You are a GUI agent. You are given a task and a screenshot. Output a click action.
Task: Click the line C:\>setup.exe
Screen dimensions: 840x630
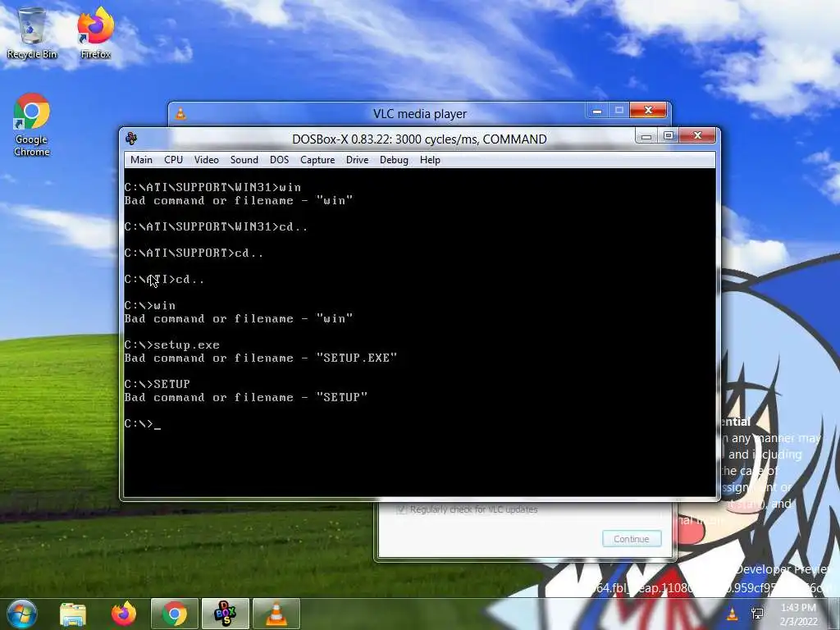pos(172,345)
